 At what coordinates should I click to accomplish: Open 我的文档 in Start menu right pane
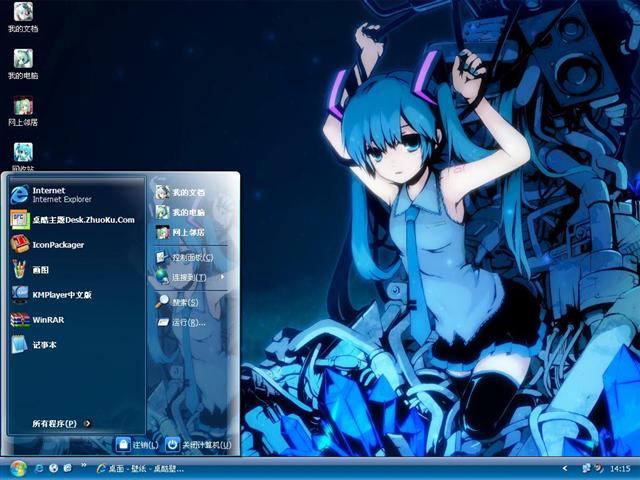point(186,191)
